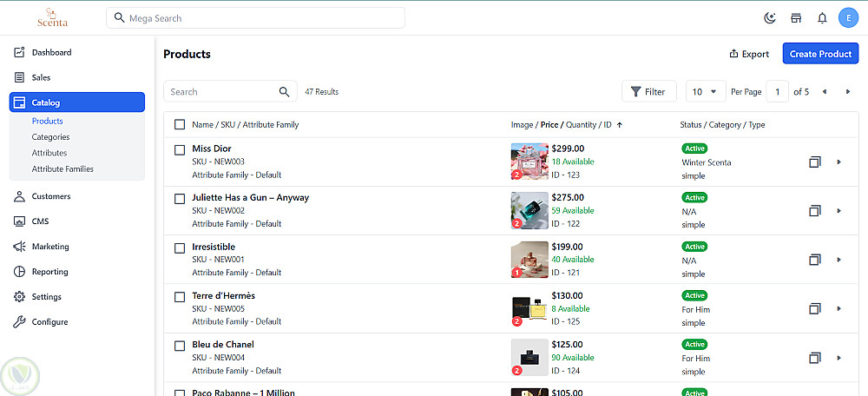This screenshot has height=396, width=868.
Task: Open Juliette Has a Gun row arrow
Action: 839,210
